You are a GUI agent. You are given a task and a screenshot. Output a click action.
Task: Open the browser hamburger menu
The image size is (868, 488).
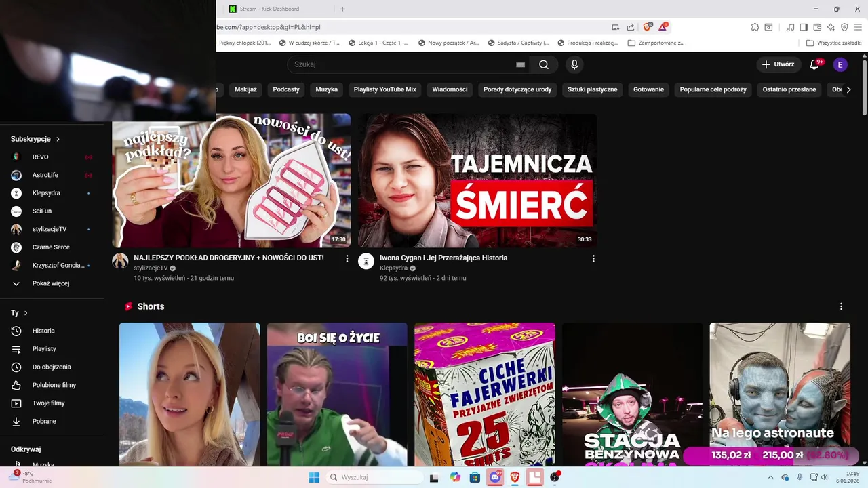point(858,27)
